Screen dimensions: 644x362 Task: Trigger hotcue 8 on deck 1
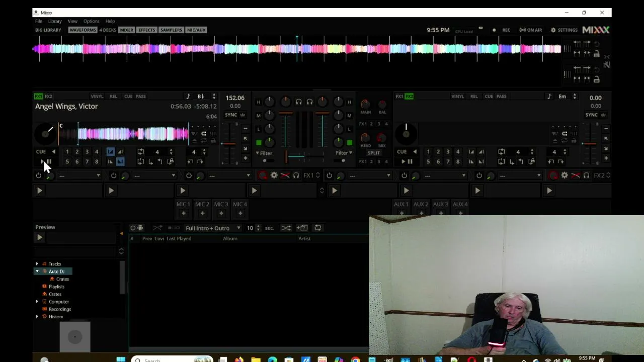click(x=97, y=161)
